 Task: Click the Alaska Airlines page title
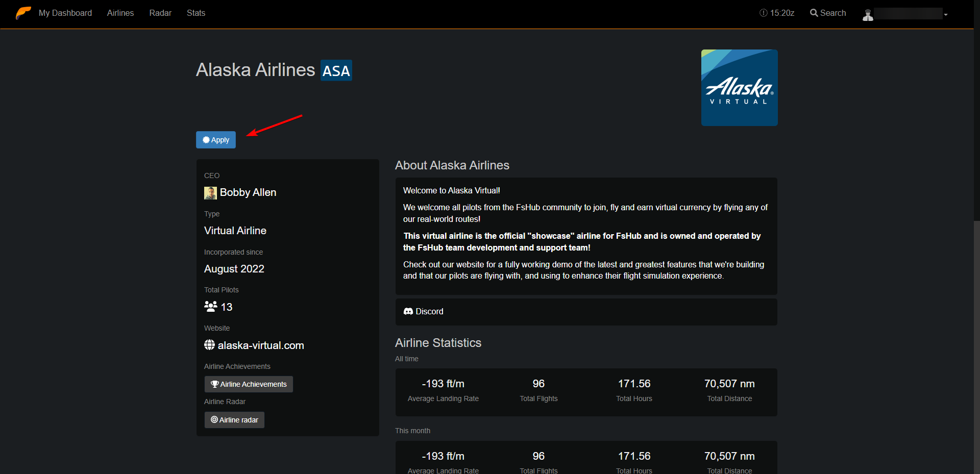click(256, 70)
